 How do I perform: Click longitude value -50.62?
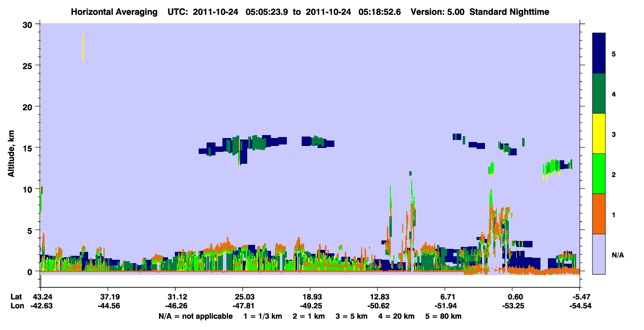[x=377, y=306]
